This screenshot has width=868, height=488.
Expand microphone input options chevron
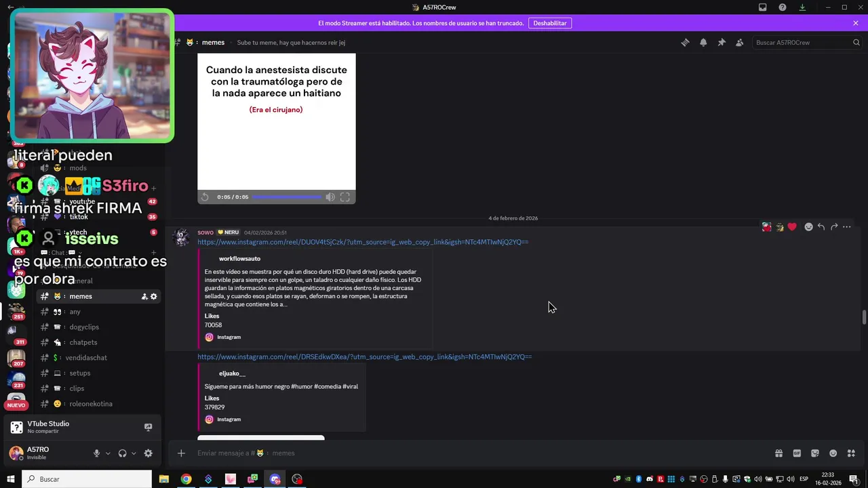coord(108,453)
